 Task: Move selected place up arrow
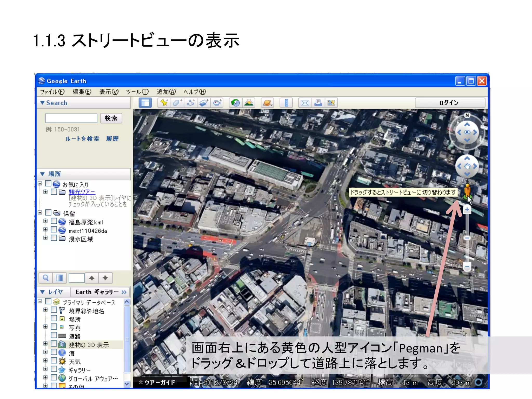coord(91,278)
